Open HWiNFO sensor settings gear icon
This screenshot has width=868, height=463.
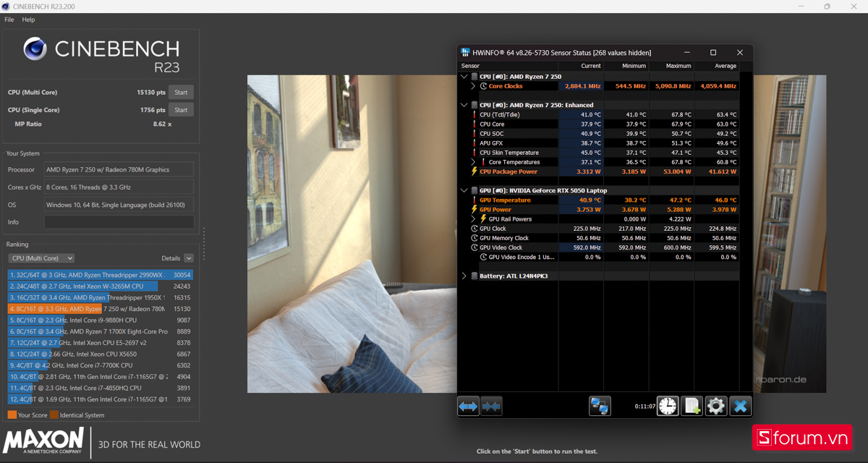[716, 406]
